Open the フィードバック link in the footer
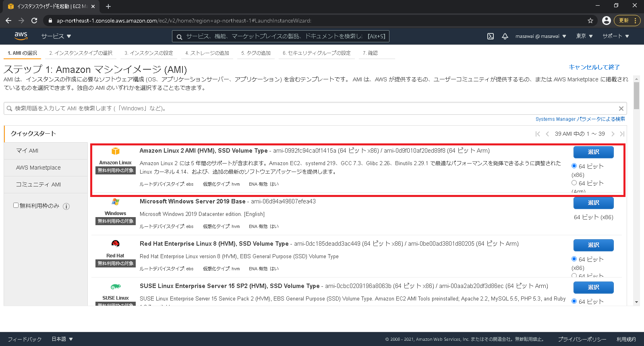644x346 pixels. click(25, 339)
